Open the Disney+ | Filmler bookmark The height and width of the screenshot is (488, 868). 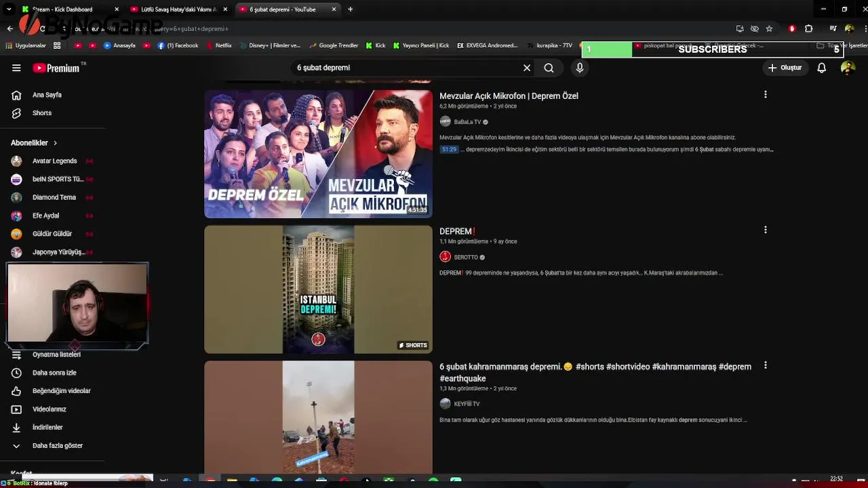pos(269,45)
